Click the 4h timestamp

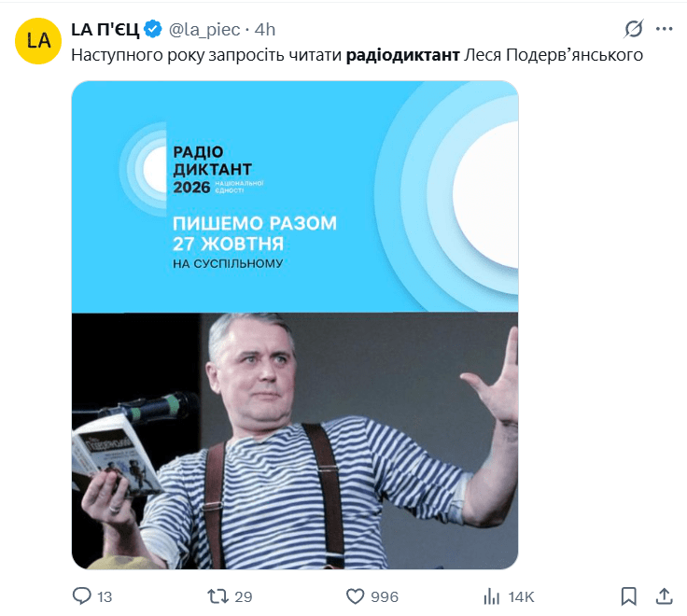coord(265,29)
